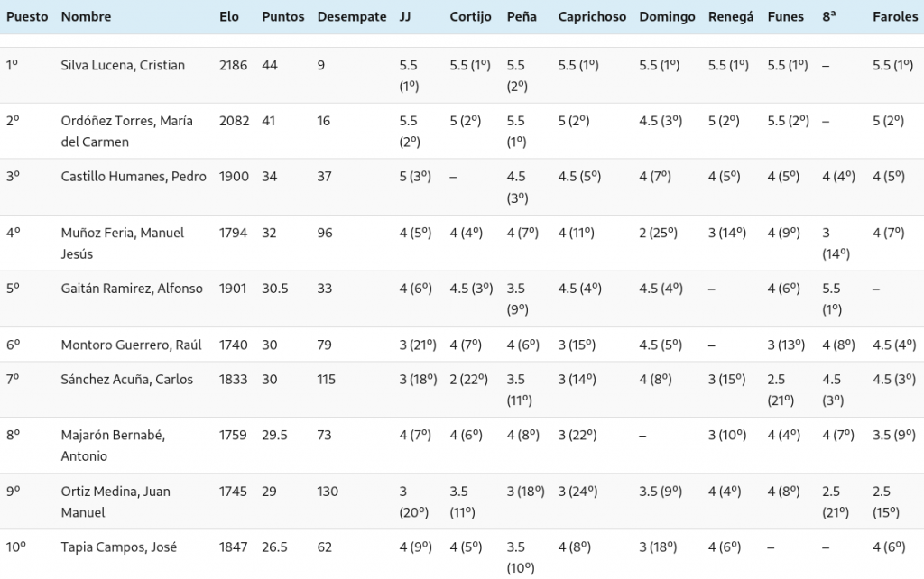Select player Silva Lucena, Cristian
The image size is (924, 579).
point(123,65)
